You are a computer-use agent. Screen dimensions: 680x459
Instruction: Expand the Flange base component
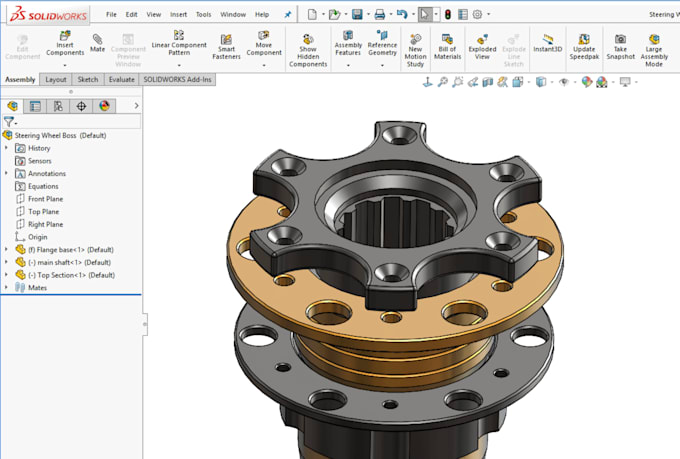tap(6, 249)
